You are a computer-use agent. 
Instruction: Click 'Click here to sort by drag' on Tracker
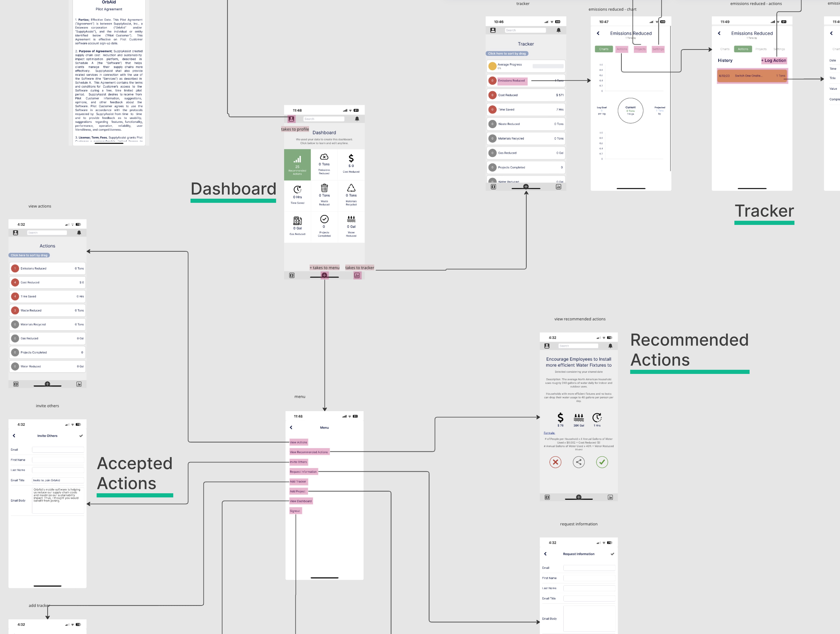(x=507, y=53)
